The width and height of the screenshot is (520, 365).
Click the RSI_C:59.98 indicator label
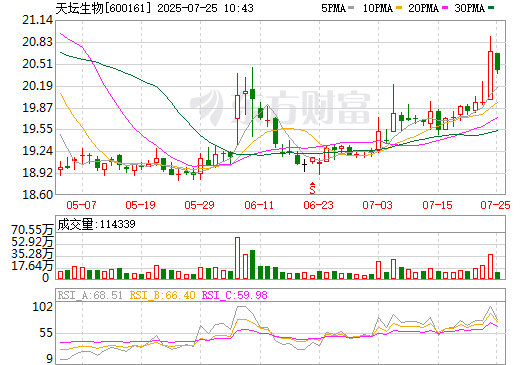[x=235, y=295]
